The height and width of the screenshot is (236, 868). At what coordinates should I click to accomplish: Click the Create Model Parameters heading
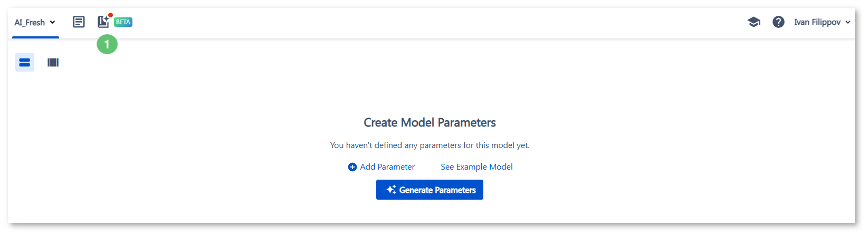coord(430,123)
